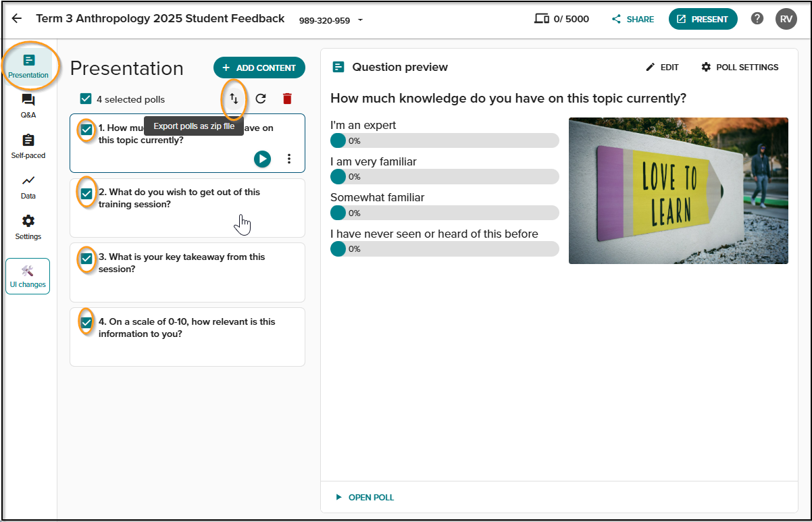Start first poll with play icon
This screenshot has height=522, width=812.
(263, 159)
